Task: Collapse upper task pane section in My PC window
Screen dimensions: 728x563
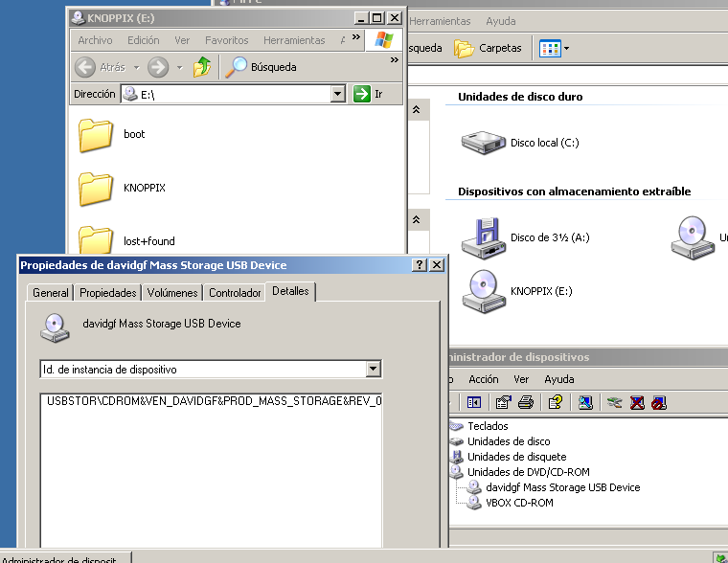Action: coord(417,109)
